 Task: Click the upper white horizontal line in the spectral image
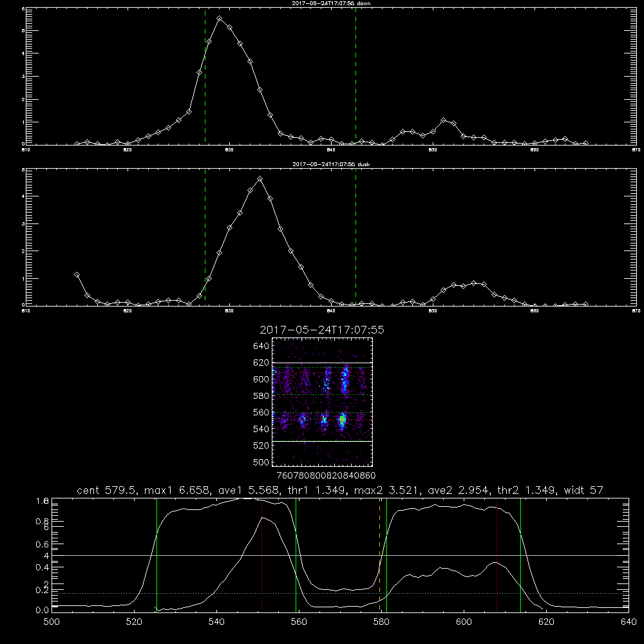[322, 363]
